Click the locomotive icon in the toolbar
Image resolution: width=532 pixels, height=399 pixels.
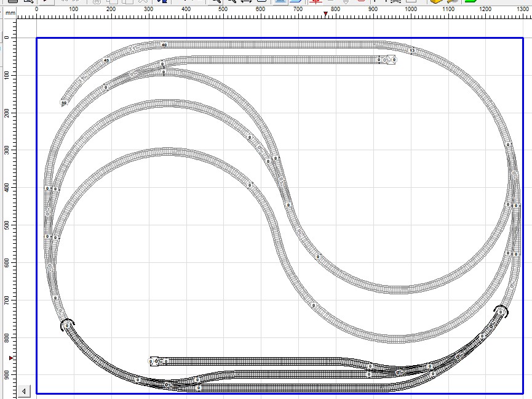[394, 2]
